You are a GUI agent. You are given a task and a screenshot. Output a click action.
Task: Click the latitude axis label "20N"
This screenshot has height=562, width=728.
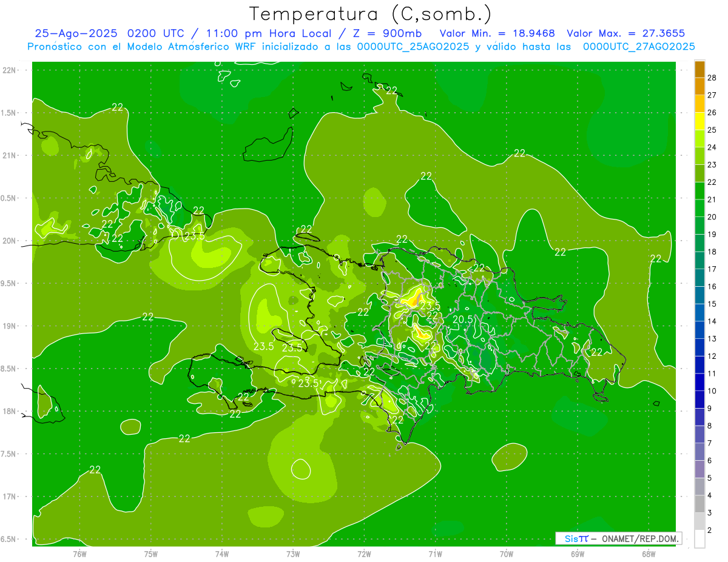point(10,241)
